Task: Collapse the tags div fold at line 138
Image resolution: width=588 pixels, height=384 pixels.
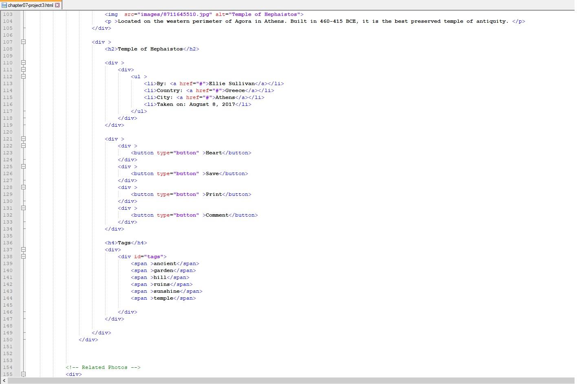Action: coord(24,257)
